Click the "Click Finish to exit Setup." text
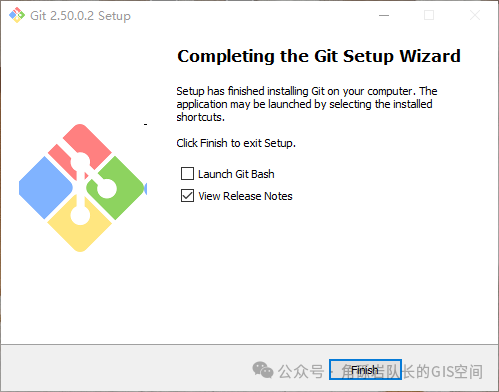This screenshot has height=392, width=499. [236, 143]
